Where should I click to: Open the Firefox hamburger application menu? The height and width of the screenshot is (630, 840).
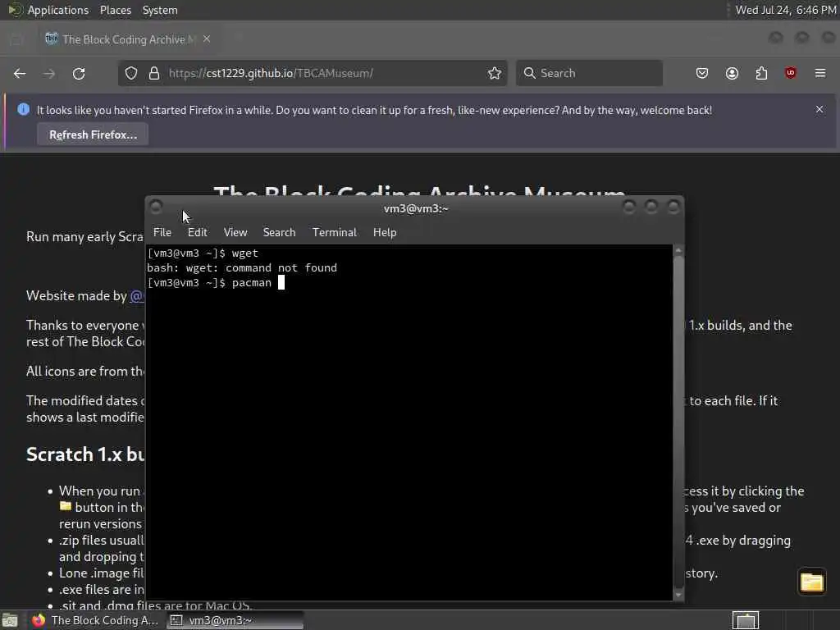click(820, 73)
